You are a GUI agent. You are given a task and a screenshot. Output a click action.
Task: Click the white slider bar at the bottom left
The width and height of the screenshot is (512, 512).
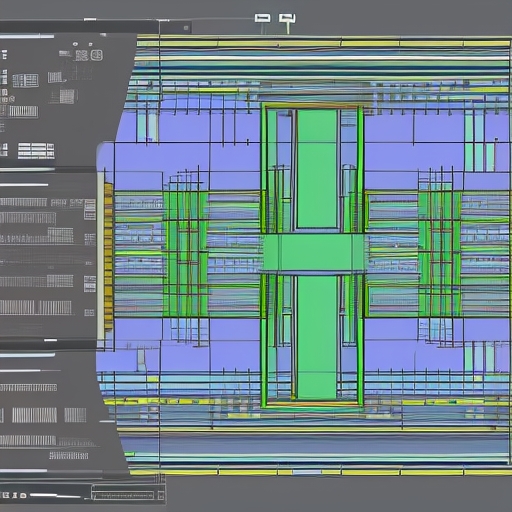(55, 496)
